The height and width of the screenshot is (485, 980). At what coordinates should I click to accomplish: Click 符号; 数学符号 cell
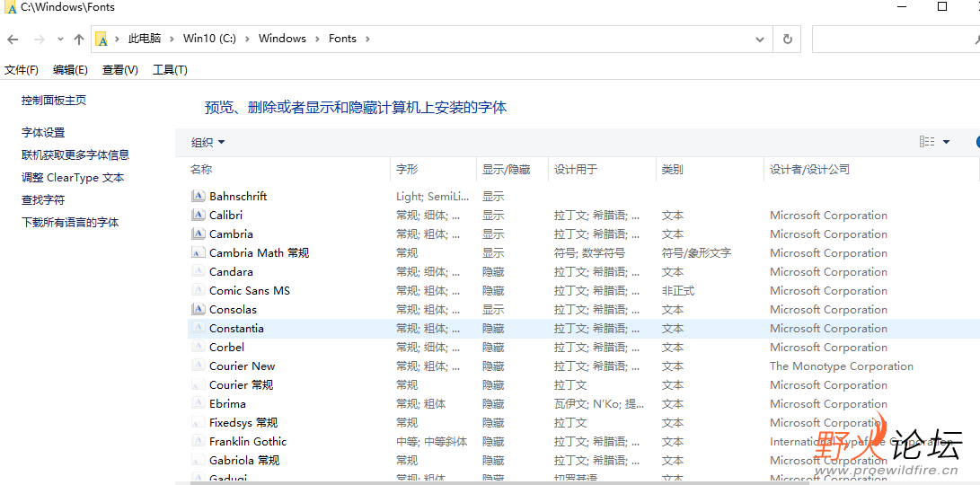click(x=589, y=253)
